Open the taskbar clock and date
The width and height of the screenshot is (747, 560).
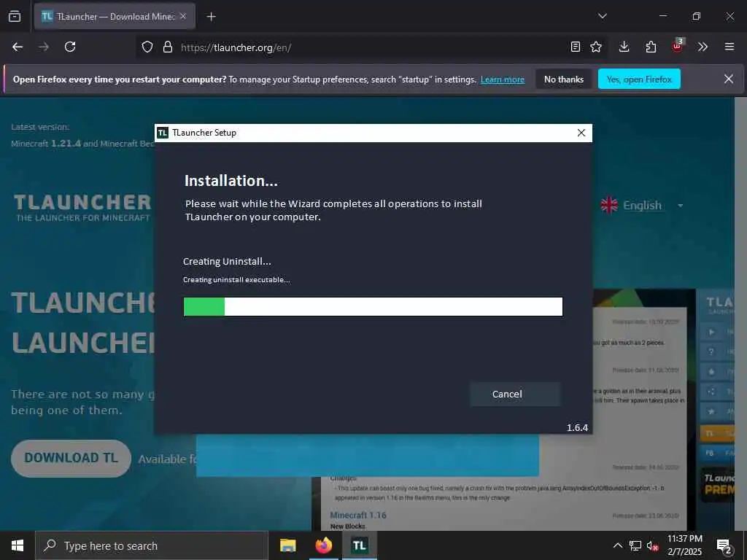point(684,545)
